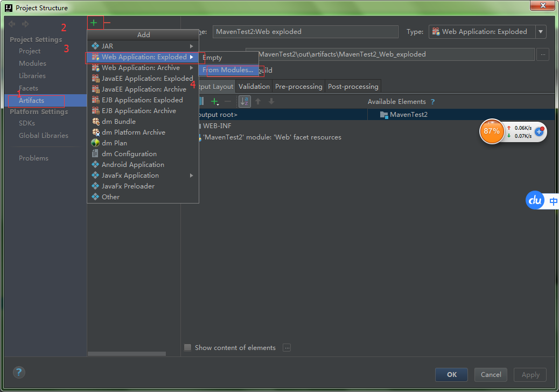Select the output root row
This screenshot has width=559, height=392.
(x=282, y=114)
